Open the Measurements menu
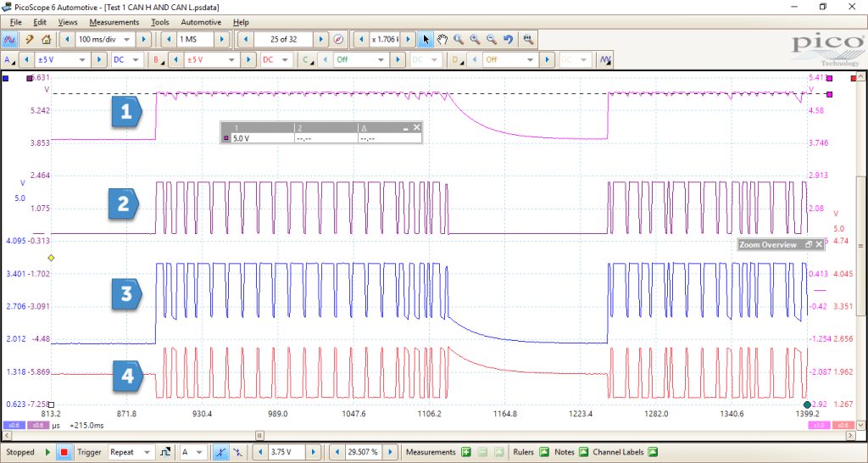 pyautogui.click(x=114, y=22)
